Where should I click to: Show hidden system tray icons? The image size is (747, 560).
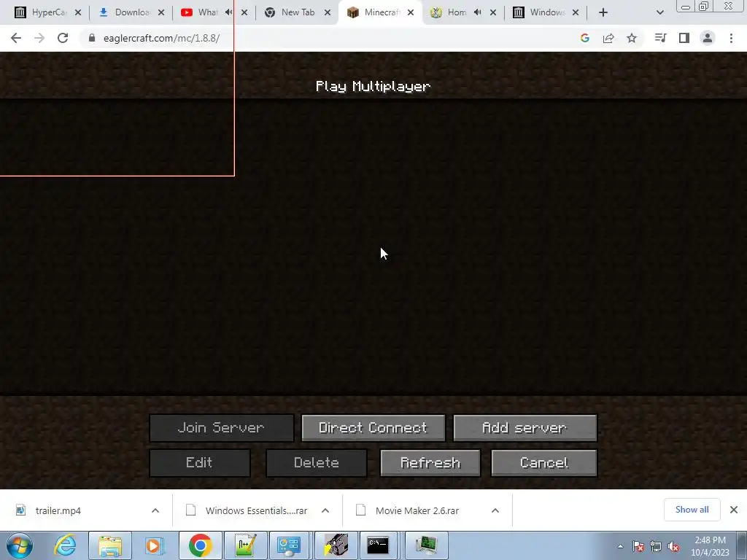point(620,546)
